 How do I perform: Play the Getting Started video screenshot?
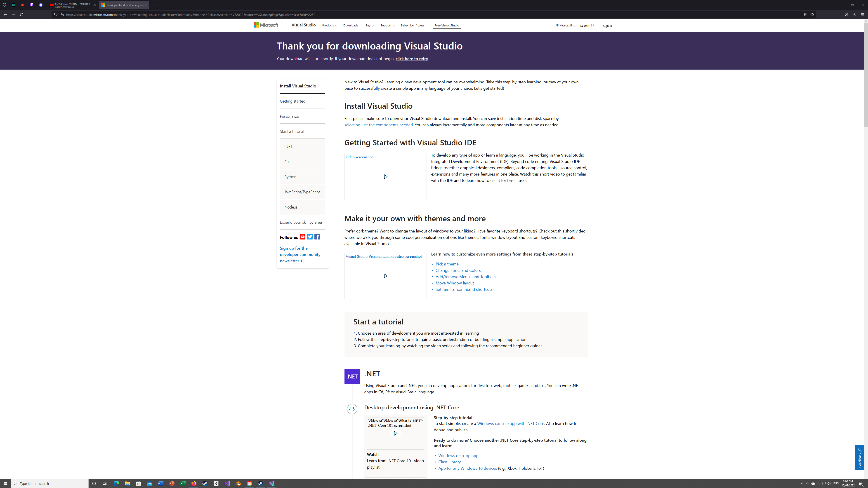[385, 177]
